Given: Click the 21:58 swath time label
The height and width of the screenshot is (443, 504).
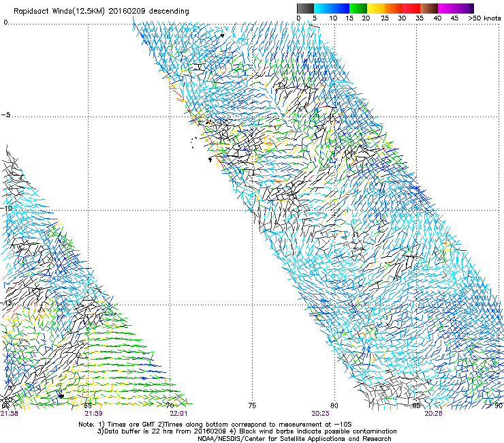Looking at the screenshot, I should point(10,414).
